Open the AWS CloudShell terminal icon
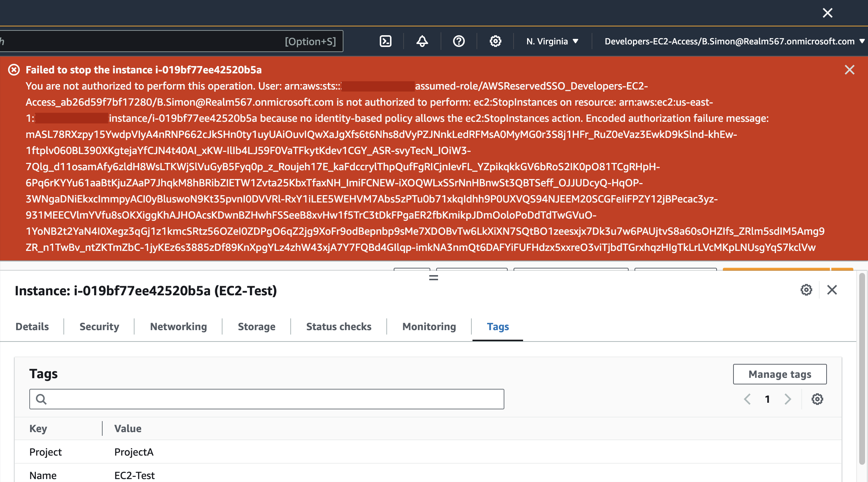The image size is (868, 482). pyautogui.click(x=385, y=41)
